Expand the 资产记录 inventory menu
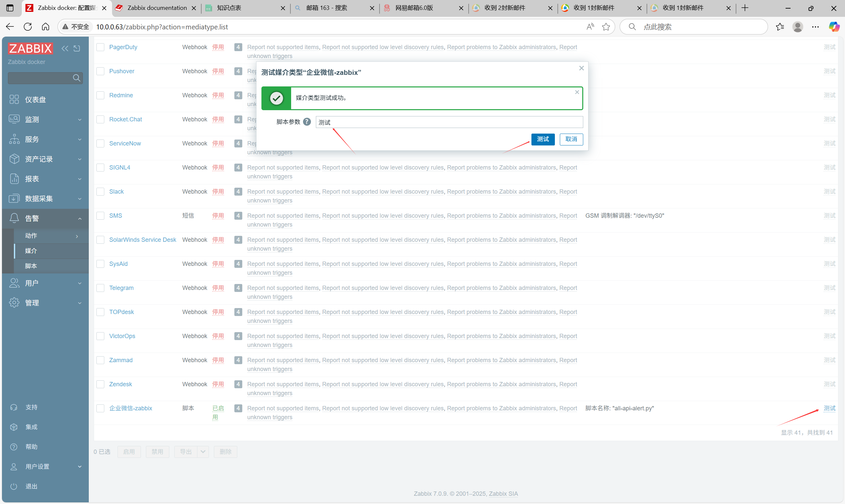 (x=45, y=159)
